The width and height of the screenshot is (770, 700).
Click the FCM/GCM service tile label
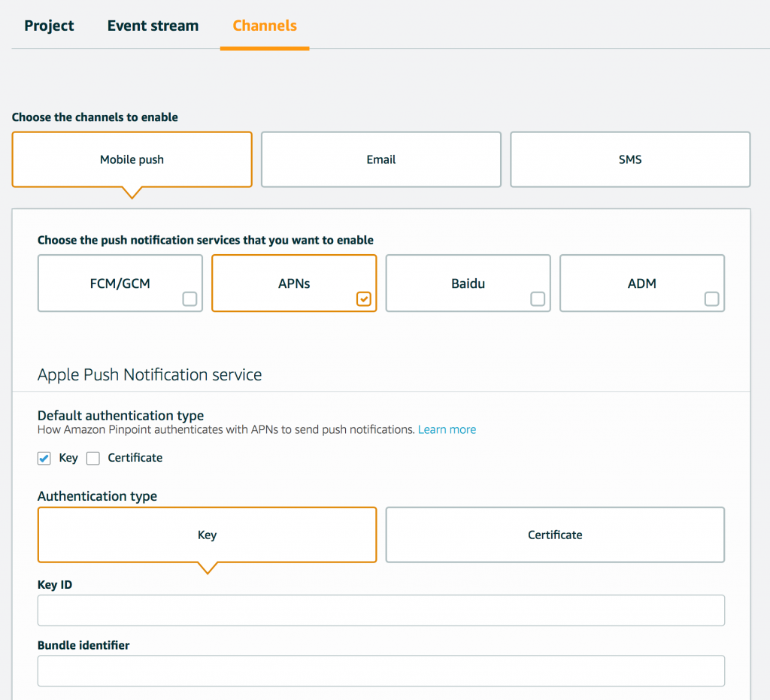[x=120, y=283]
